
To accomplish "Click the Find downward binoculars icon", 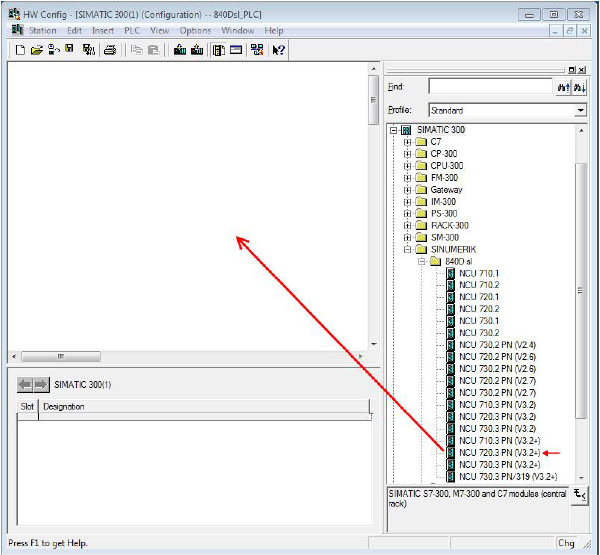I will [x=579, y=87].
